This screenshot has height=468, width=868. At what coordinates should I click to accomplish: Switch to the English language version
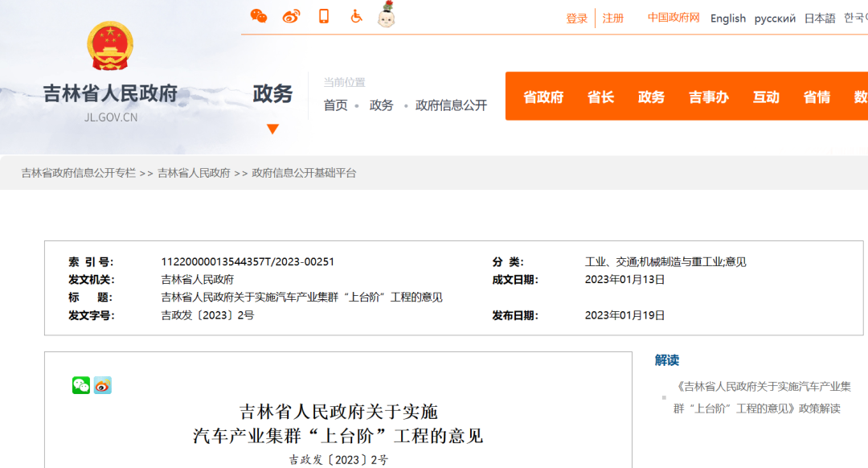(727, 18)
